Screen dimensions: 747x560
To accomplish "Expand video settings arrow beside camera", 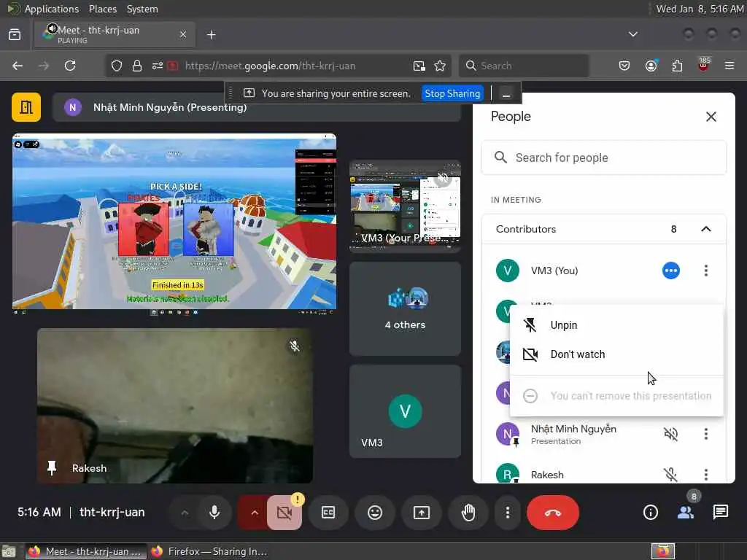I will pos(254,513).
